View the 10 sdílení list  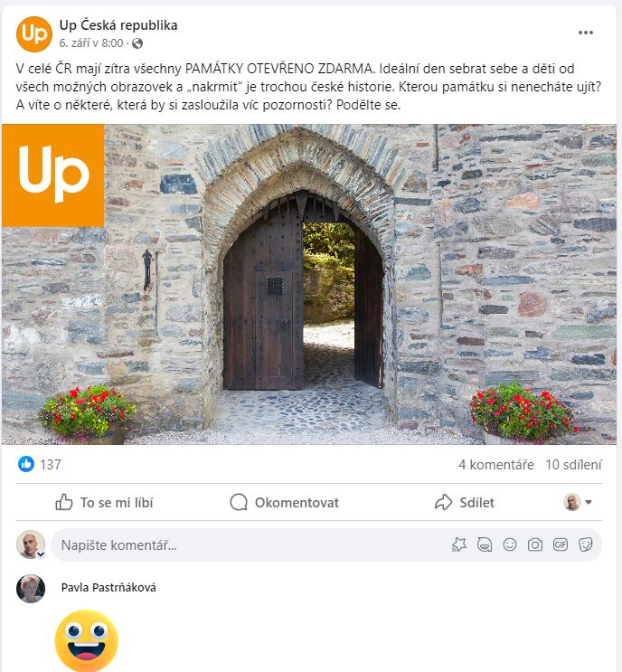(573, 465)
